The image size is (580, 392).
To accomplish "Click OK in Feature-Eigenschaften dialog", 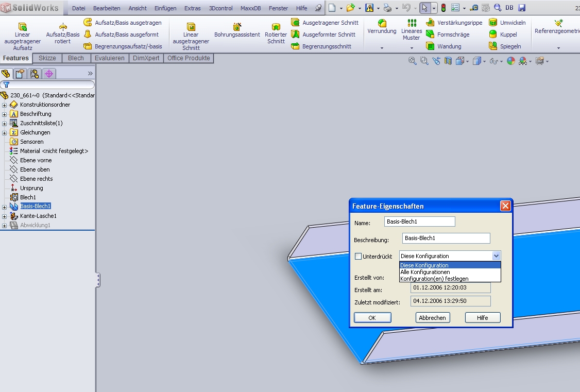I will [x=372, y=318].
